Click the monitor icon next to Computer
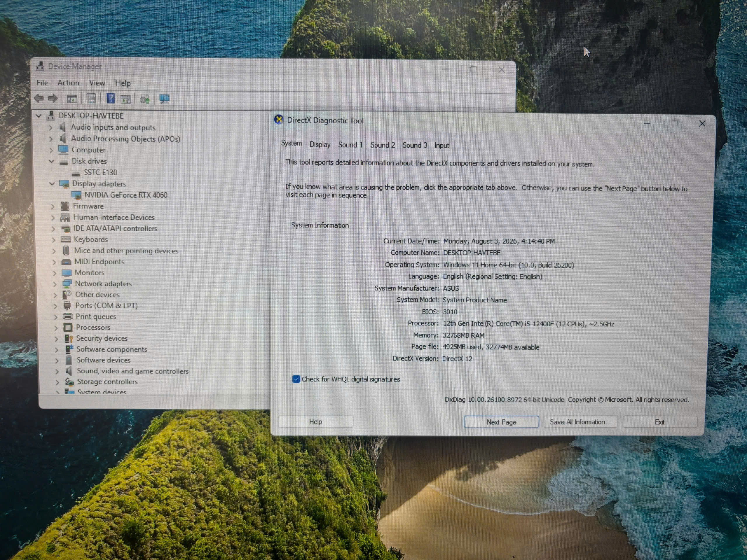The height and width of the screenshot is (560, 747). point(63,150)
